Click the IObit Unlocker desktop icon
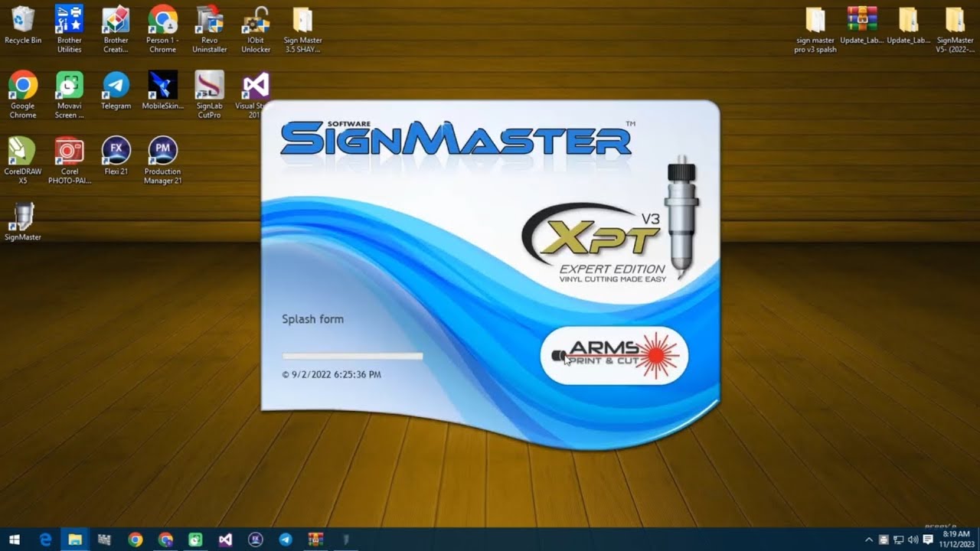The image size is (980, 551). click(x=256, y=29)
